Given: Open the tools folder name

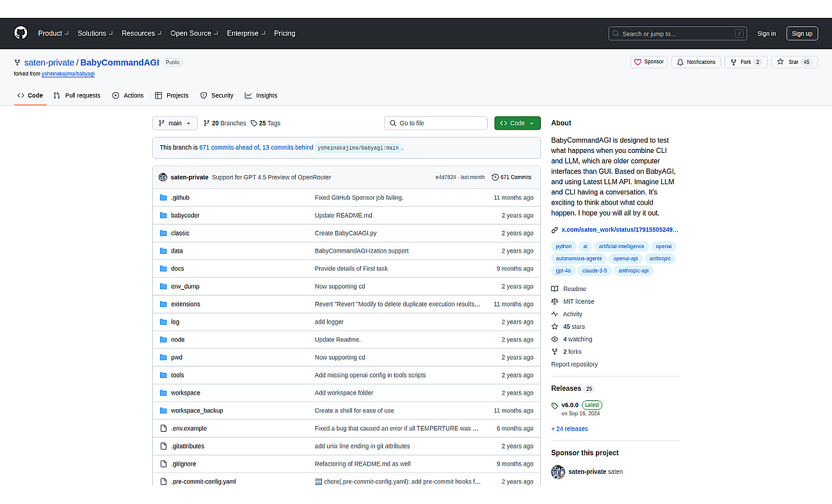Looking at the screenshot, I should tap(177, 375).
